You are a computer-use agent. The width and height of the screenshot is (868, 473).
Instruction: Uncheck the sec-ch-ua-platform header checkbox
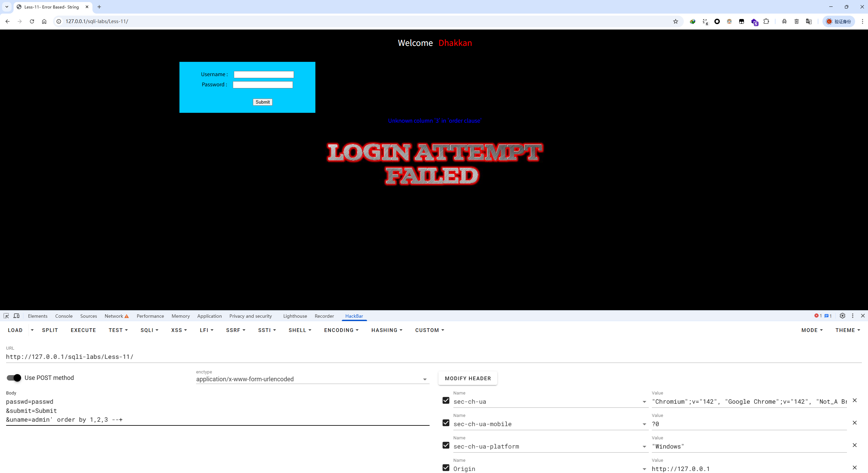[x=446, y=445]
